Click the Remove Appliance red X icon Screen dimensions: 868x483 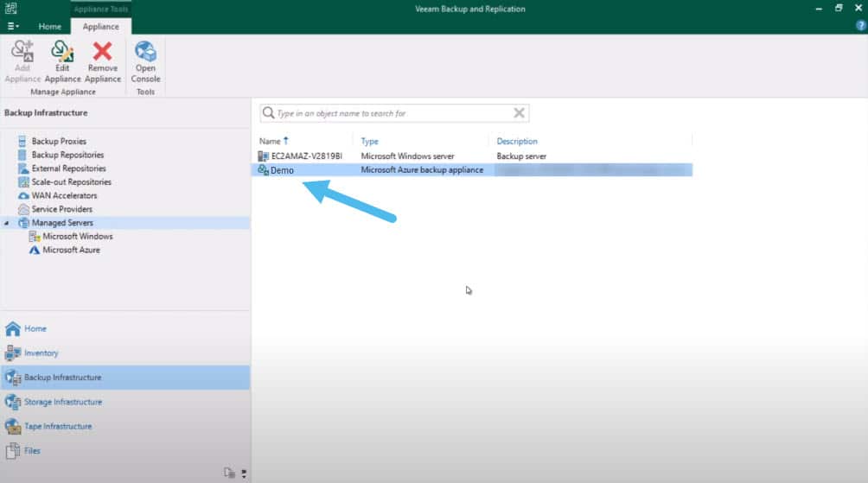(x=102, y=52)
